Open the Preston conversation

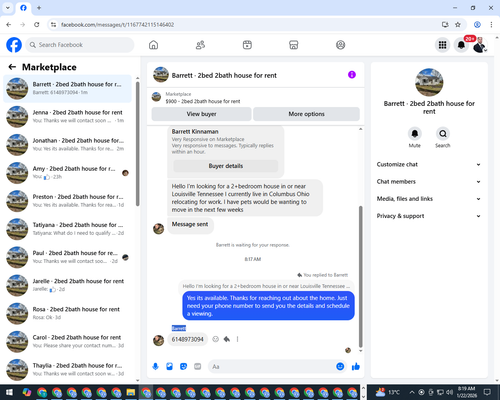(x=67, y=201)
